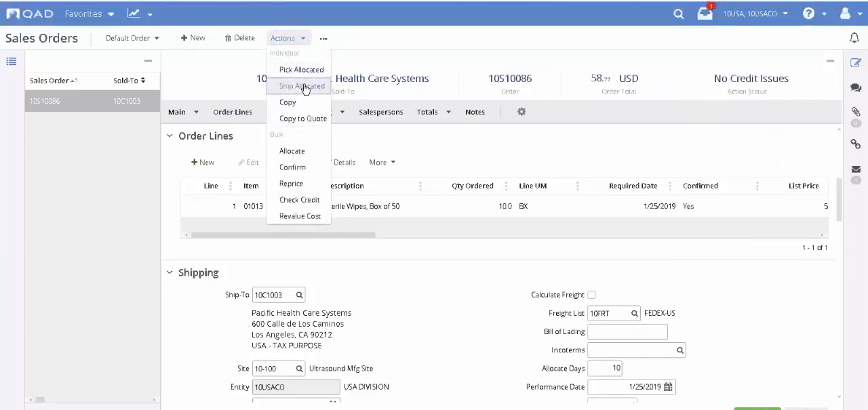
Task: Open the inbox with red notification badge
Action: pos(705,13)
